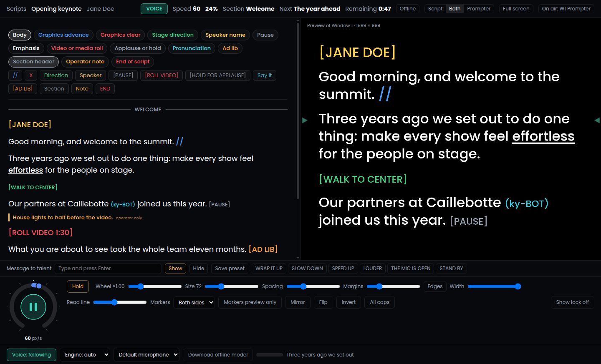Image resolution: width=601 pixels, height=364 pixels.
Task: Toggle the Offline mode button
Action: click(408, 9)
